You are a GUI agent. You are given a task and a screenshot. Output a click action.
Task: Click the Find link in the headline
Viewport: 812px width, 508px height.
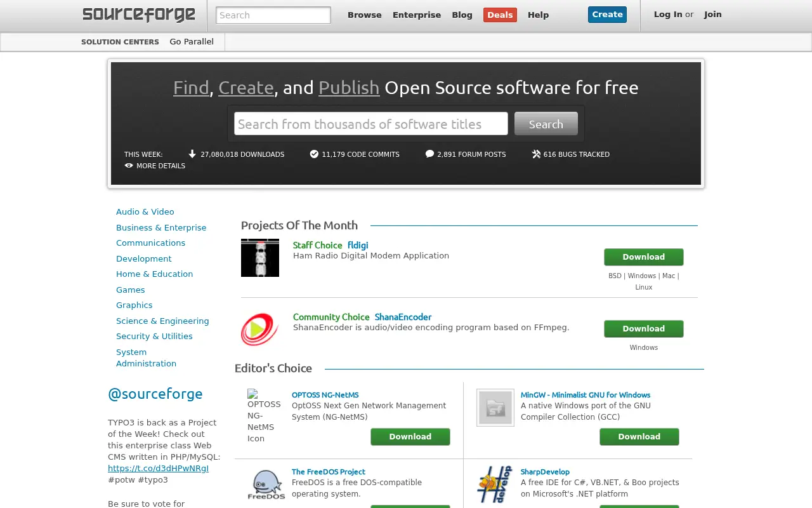tap(191, 88)
